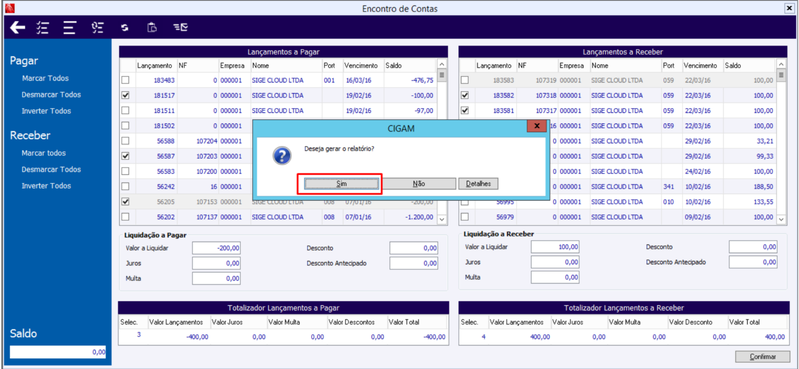This screenshot has height=369, width=799.
Task: Check the box for payable entry 56202
Action: (x=125, y=217)
